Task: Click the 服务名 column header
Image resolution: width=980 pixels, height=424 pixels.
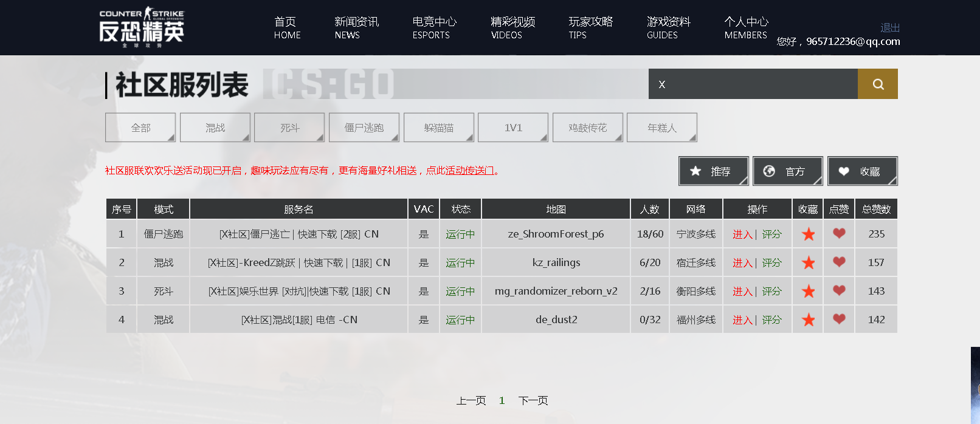Action: click(x=298, y=209)
